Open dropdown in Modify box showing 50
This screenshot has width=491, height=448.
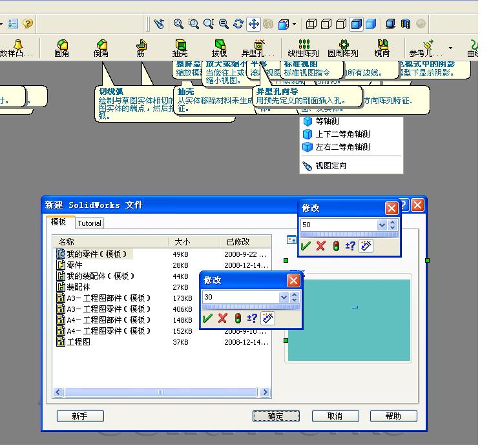pyautogui.click(x=382, y=225)
